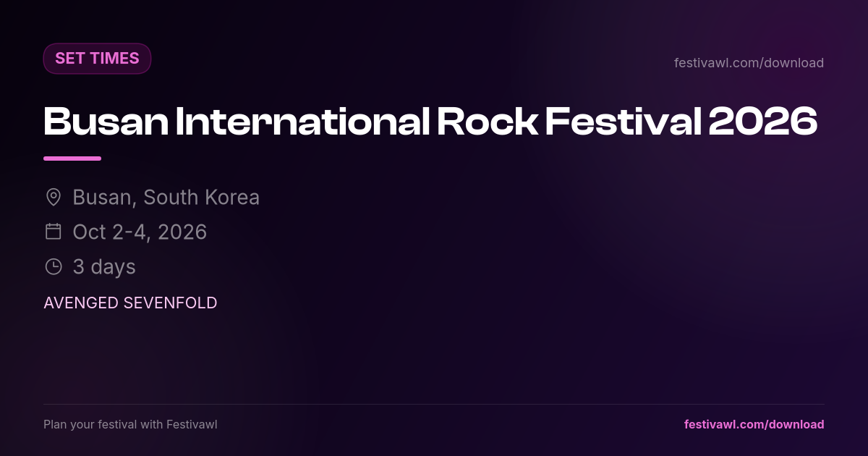Click the location pin icon
868x456 pixels.
point(53,197)
